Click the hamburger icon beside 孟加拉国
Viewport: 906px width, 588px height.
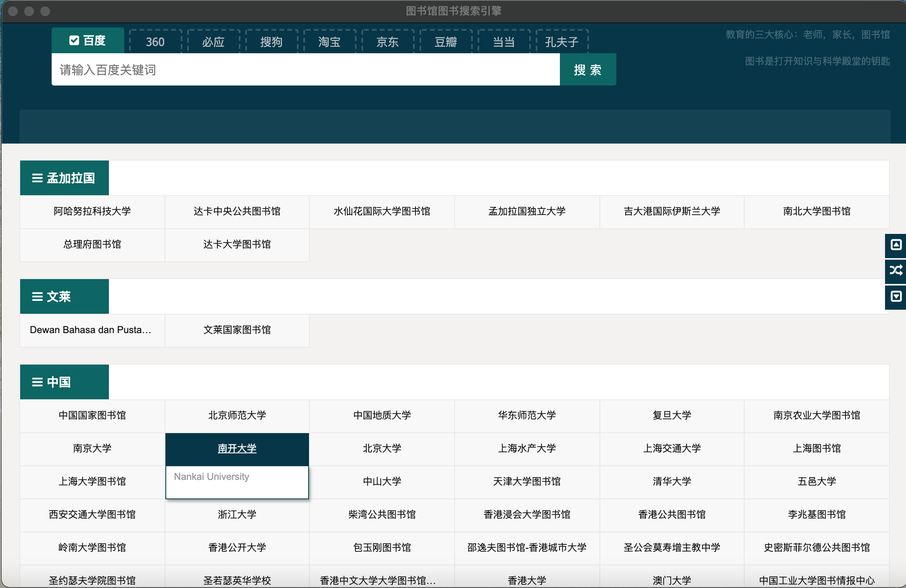coord(38,178)
